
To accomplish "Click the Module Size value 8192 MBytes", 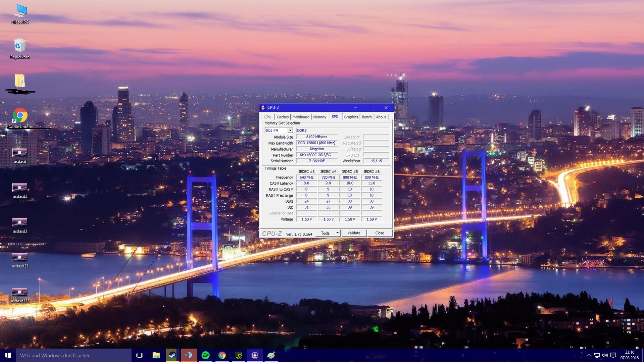I will [317, 137].
